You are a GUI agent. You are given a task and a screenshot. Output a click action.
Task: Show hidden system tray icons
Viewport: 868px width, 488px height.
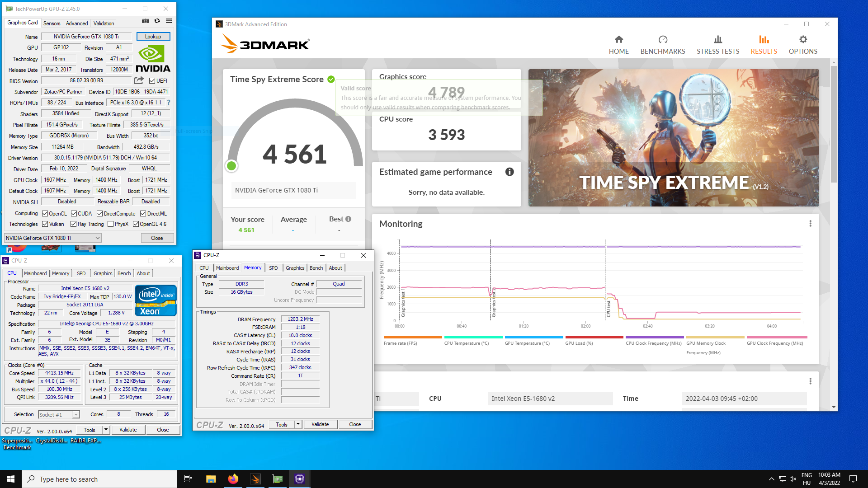coord(771,479)
